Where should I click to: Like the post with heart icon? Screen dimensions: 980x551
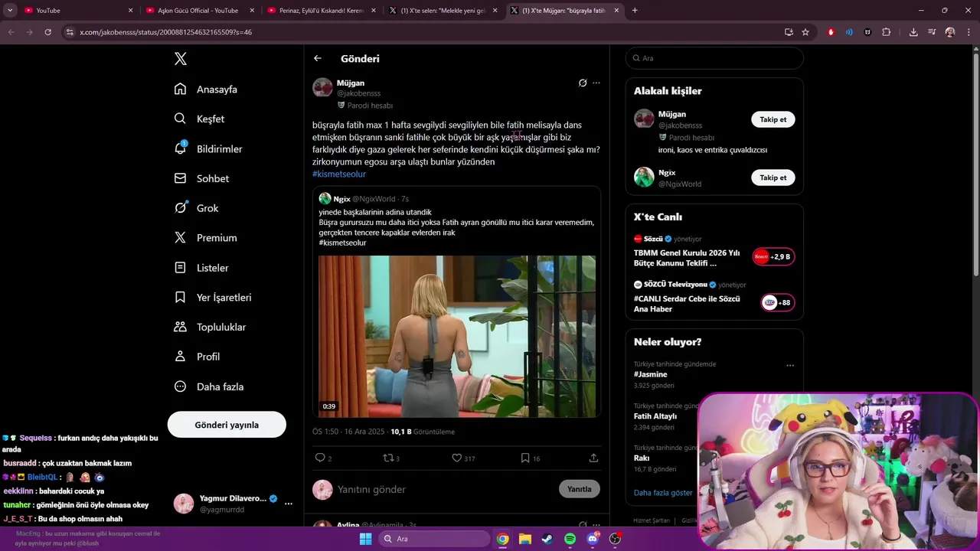pyautogui.click(x=456, y=458)
